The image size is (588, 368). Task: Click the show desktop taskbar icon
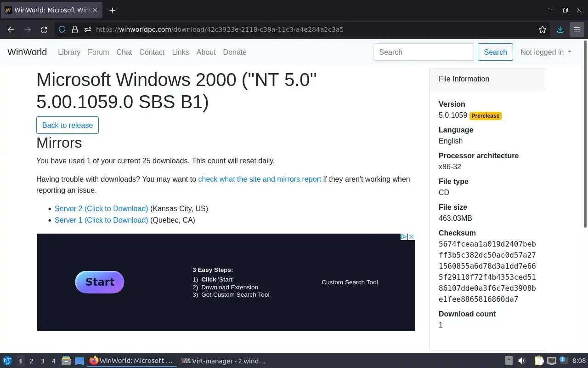(79, 361)
